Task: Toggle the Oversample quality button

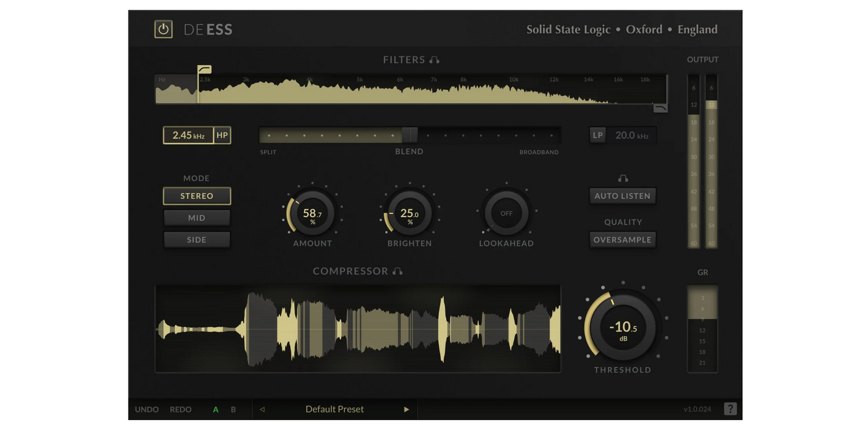Action: (622, 240)
